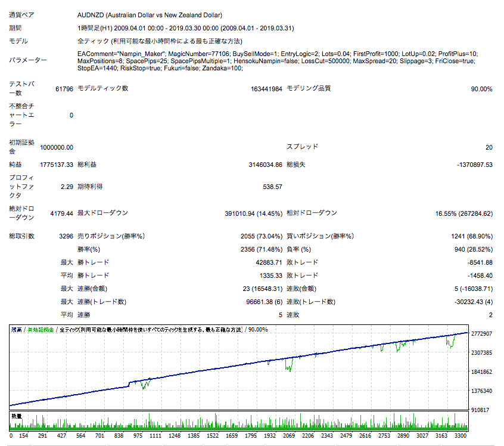Viewport: 504px width, 446px height.
Task: Click the 通貨ペア label
Action: tap(21, 15)
